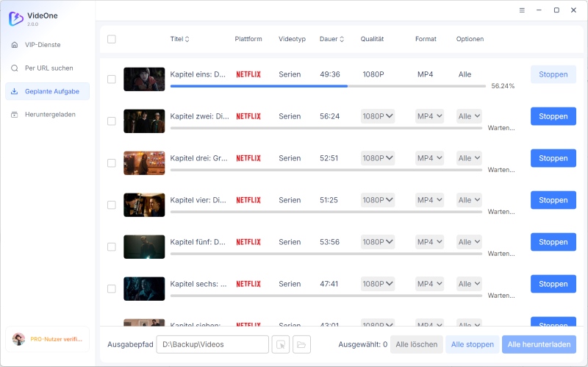Image resolution: width=588 pixels, height=367 pixels.
Task: Stop the Kapitel eins download
Action: [553, 74]
